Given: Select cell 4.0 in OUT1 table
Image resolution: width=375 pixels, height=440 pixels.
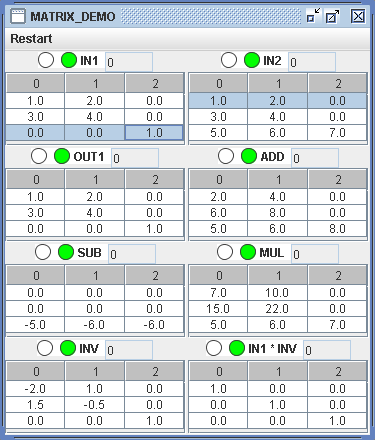Looking at the screenshot, I should coord(95,213).
